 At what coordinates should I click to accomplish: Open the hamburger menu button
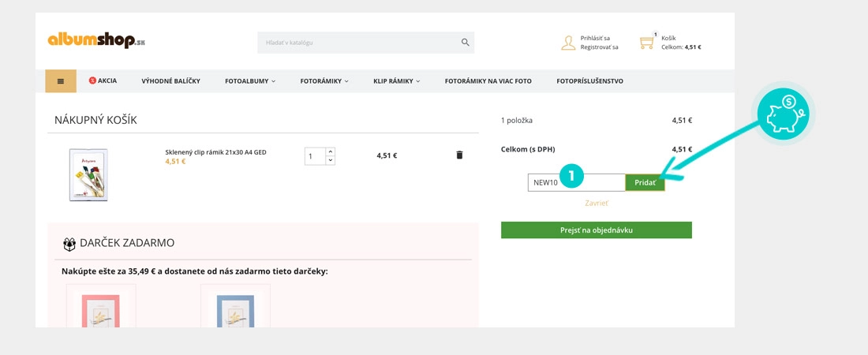click(61, 80)
